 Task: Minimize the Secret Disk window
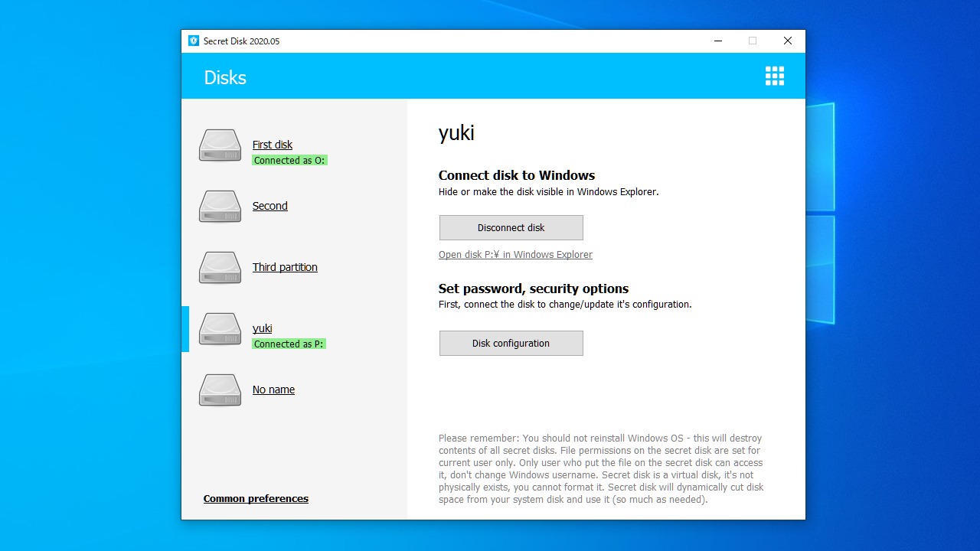coord(718,41)
